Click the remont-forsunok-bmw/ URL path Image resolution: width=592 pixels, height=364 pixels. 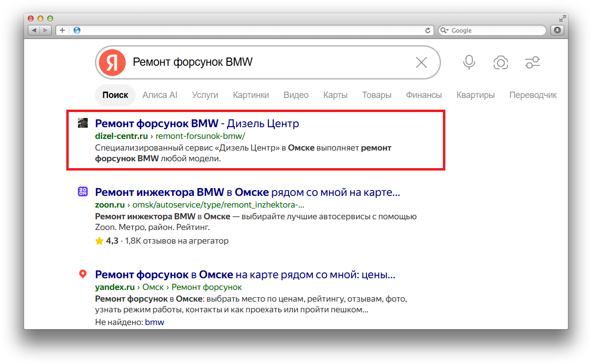[200, 136]
